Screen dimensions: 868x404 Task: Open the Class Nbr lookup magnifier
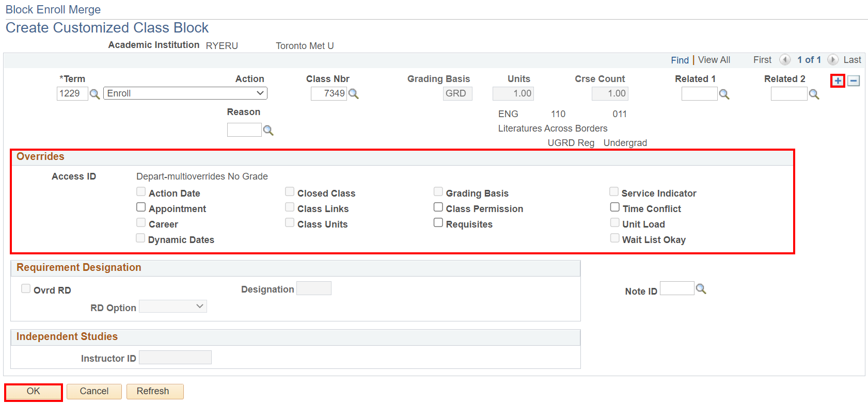pos(354,94)
